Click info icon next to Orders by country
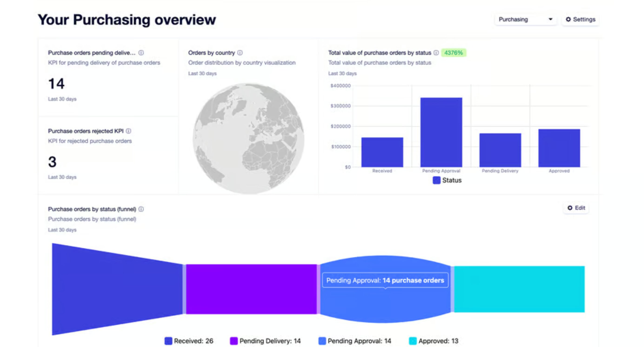This screenshot has height=347, width=644. [240, 53]
